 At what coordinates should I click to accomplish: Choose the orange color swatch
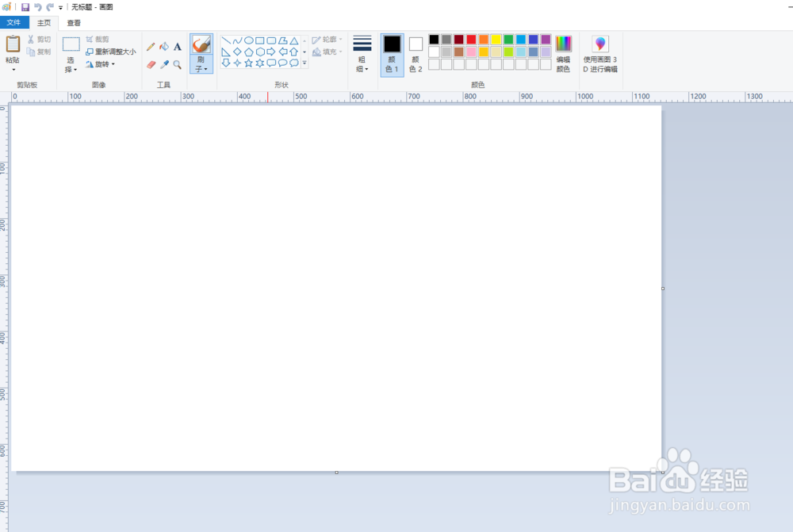(x=484, y=40)
